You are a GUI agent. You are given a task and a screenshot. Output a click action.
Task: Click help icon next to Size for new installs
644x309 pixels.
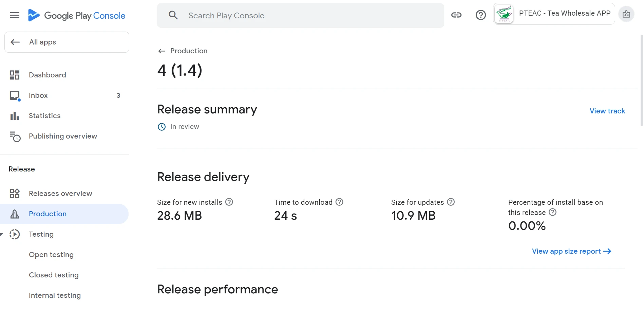pyautogui.click(x=229, y=202)
